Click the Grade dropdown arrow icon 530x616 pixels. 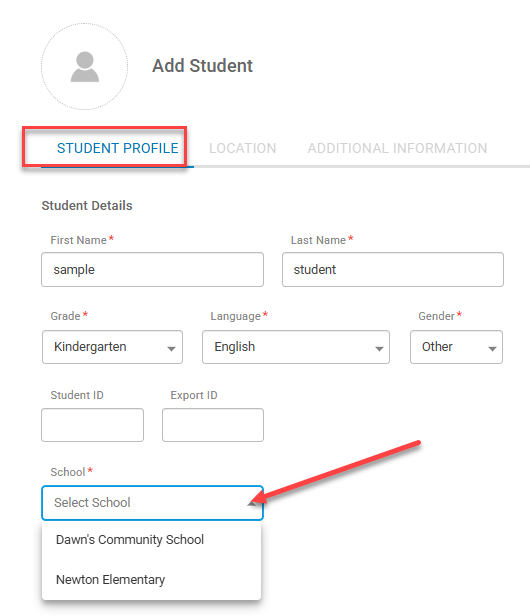click(171, 348)
